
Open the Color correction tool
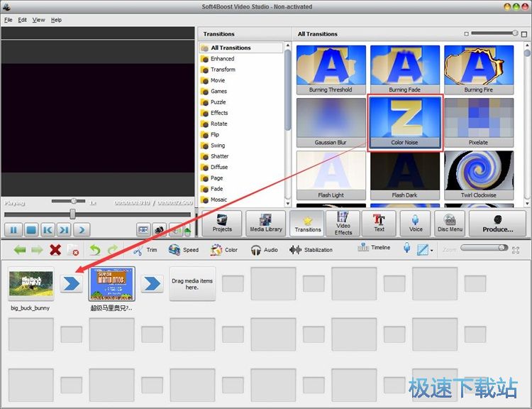223,250
